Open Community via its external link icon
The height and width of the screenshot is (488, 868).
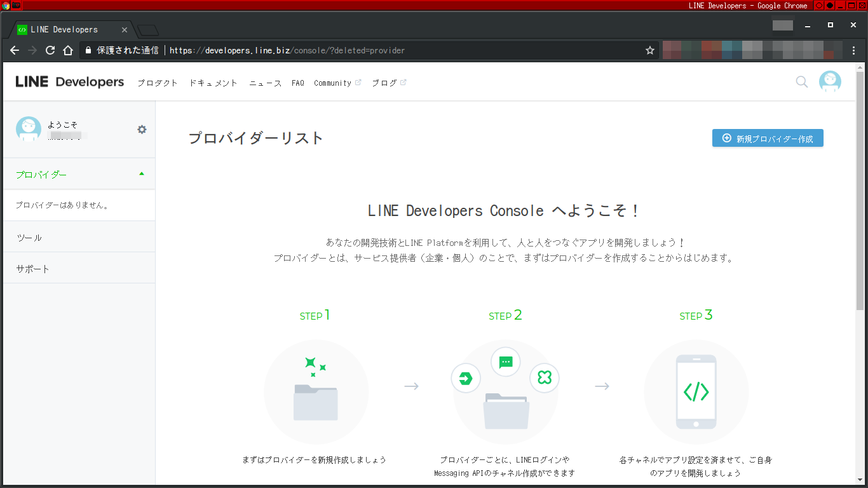(x=357, y=81)
